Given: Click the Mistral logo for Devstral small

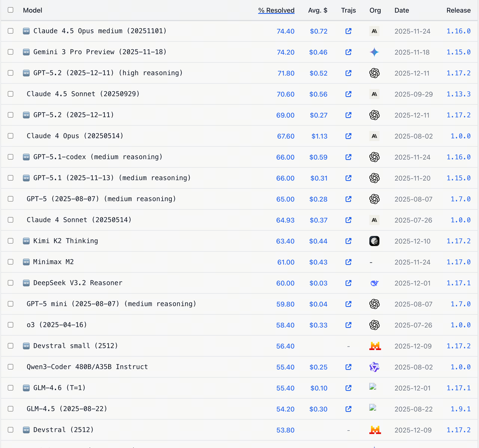Looking at the screenshot, I should (375, 346).
